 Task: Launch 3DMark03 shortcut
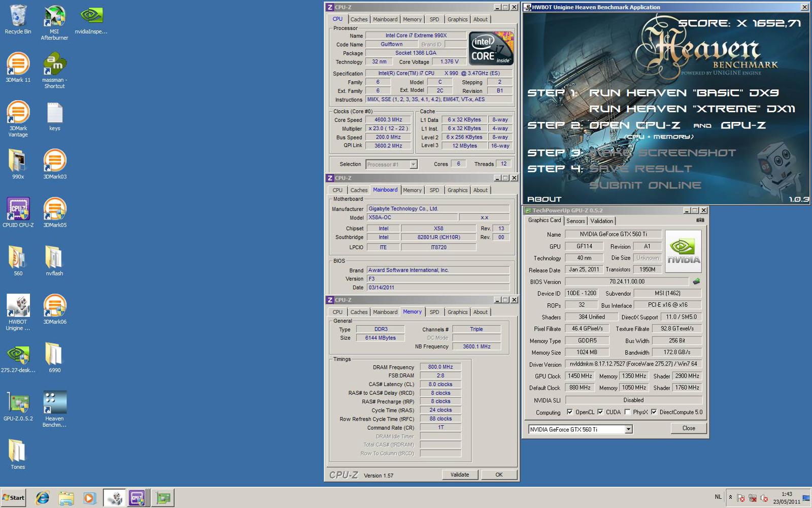[x=54, y=164]
